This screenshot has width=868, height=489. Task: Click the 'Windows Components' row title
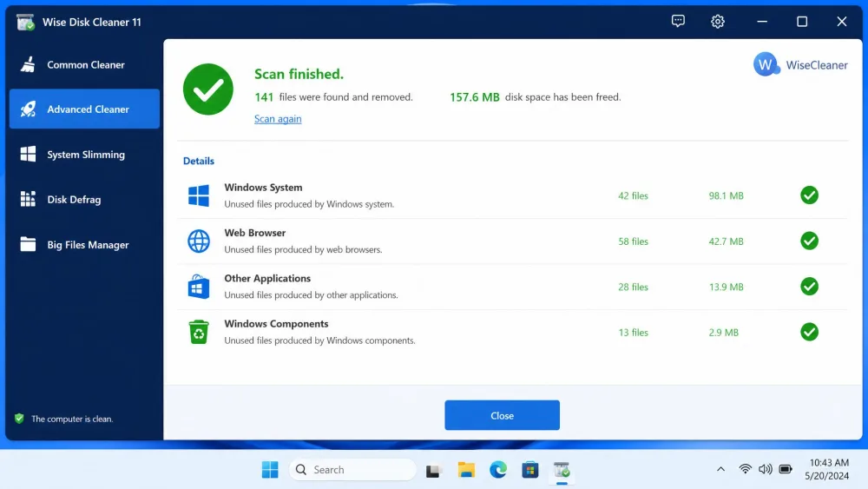(276, 323)
